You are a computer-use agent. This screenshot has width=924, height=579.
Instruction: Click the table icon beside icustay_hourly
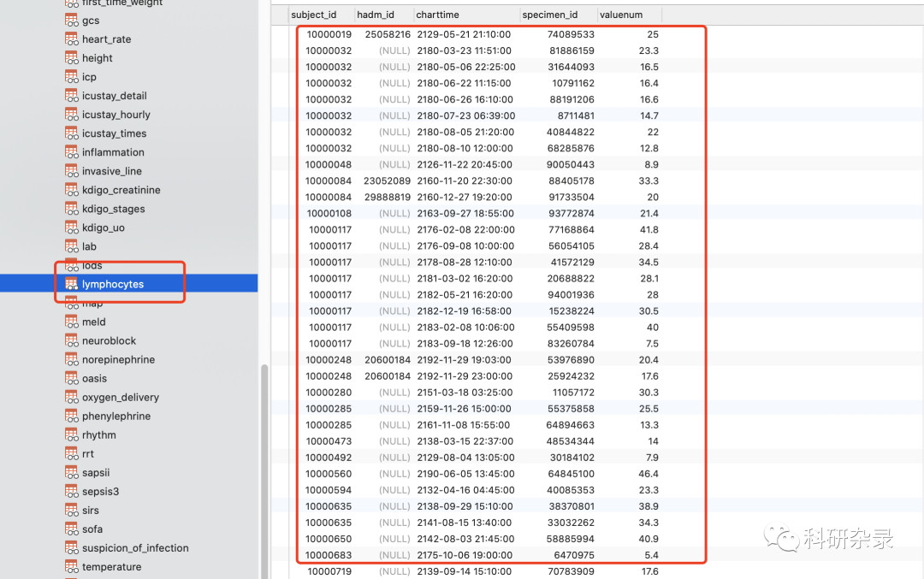click(x=71, y=115)
